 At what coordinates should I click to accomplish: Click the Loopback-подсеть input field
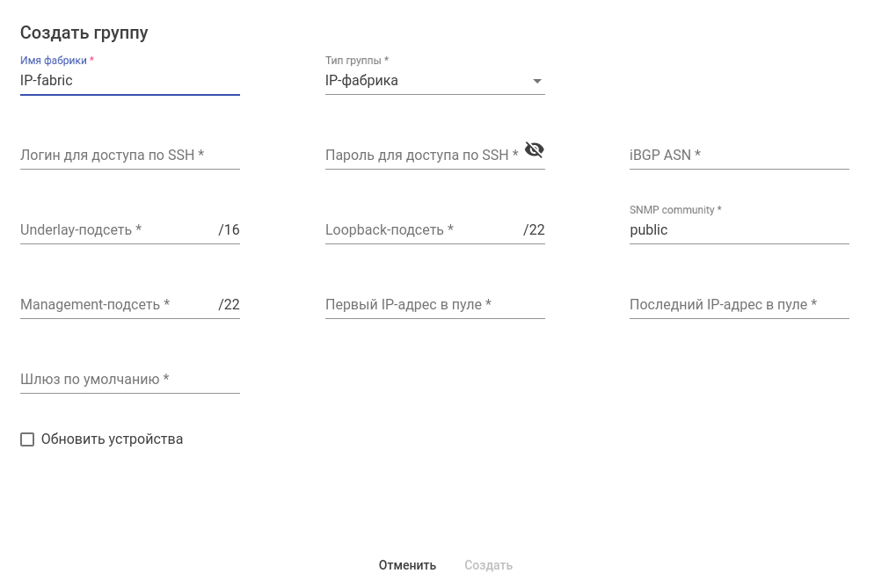tap(422, 230)
